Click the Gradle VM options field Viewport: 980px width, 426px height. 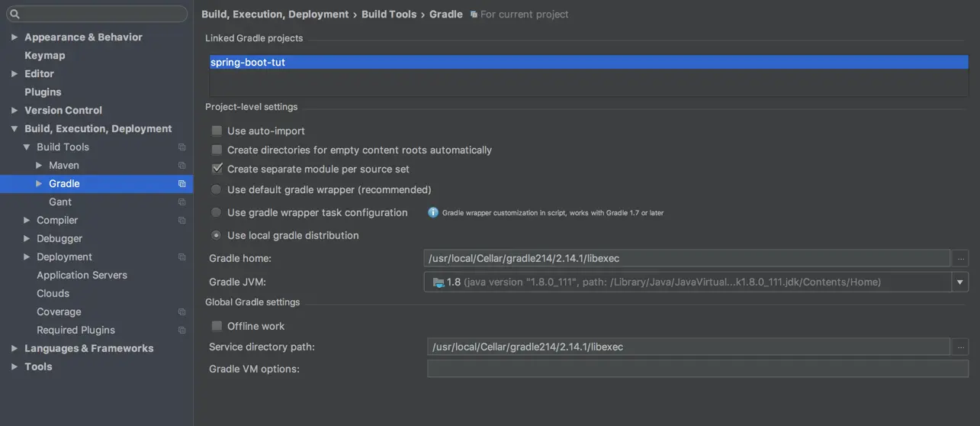click(697, 370)
